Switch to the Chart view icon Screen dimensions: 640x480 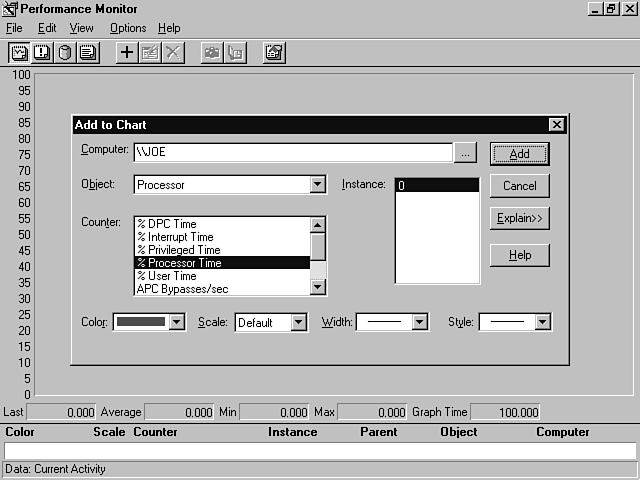click(19, 53)
